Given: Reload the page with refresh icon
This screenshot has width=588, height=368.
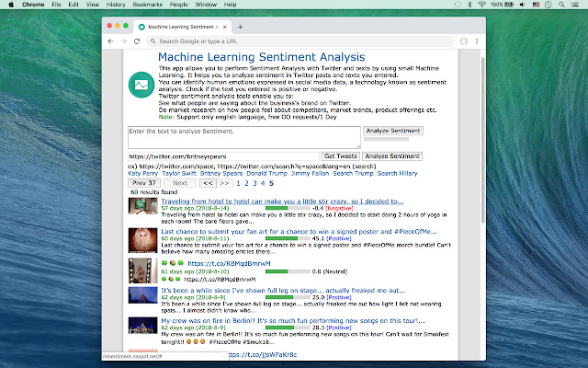Looking at the screenshot, I should point(138,41).
